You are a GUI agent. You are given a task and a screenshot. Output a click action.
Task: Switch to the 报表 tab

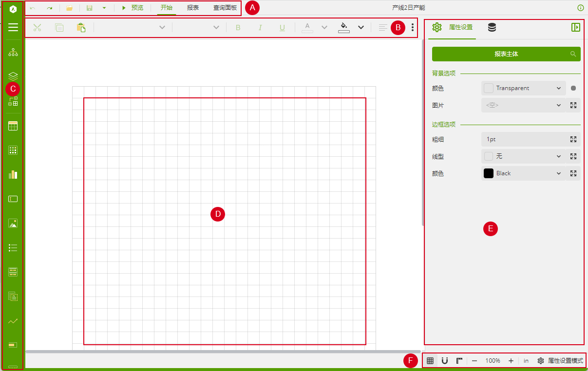pyautogui.click(x=193, y=8)
